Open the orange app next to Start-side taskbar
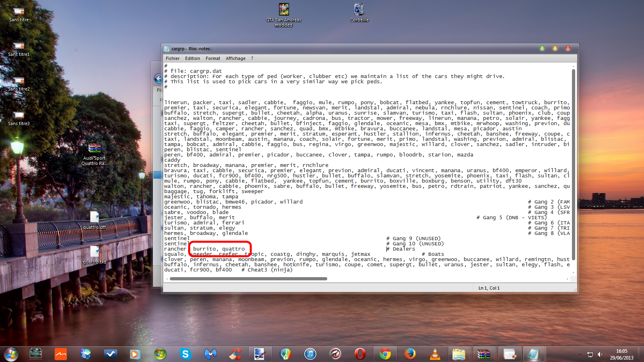 tap(61, 354)
